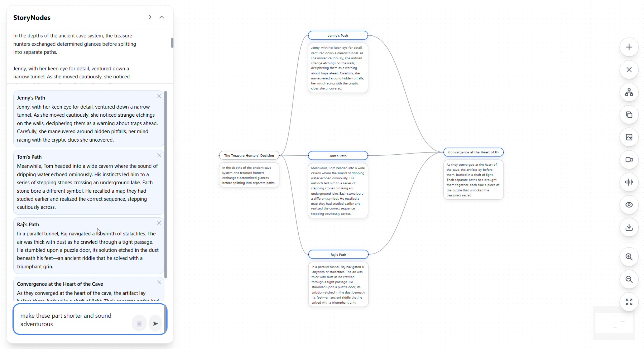Click the copy/duplicate icon
Image resolution: width=644 pixels, height=349 pixels.
point(629,115)
